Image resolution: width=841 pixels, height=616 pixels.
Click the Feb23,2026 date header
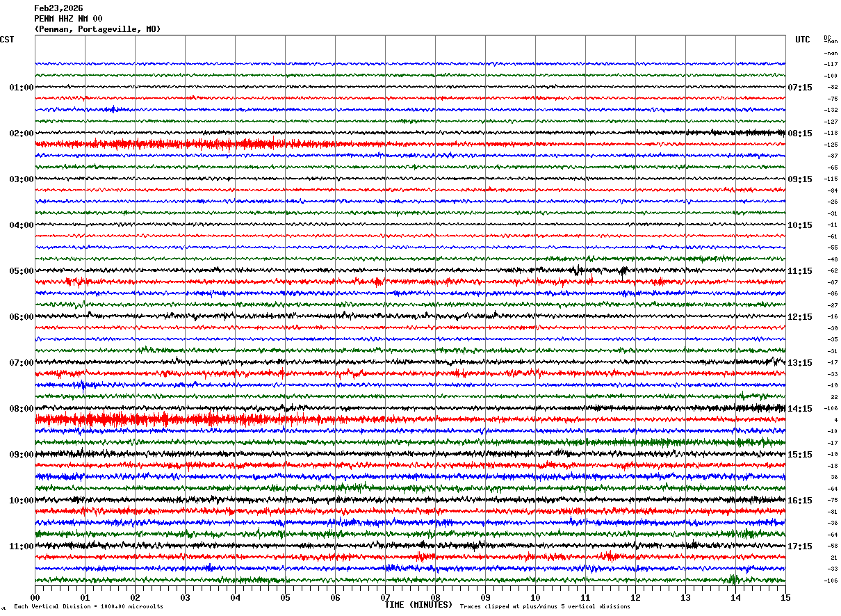point(58,8)
